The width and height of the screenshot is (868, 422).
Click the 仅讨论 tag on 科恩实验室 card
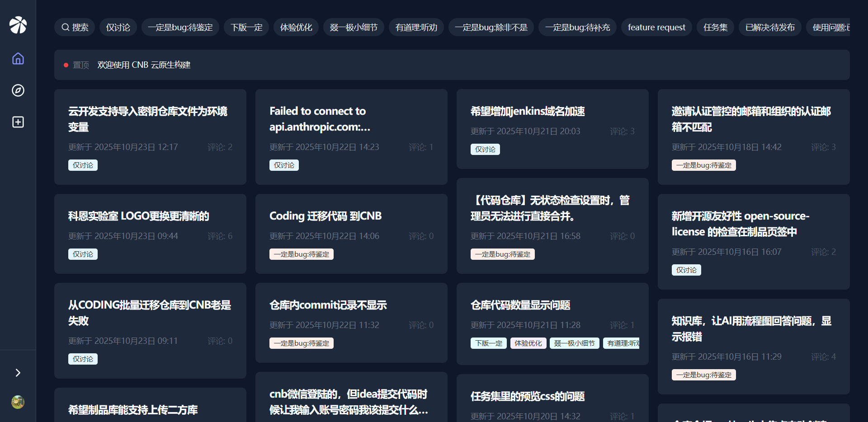83,254
